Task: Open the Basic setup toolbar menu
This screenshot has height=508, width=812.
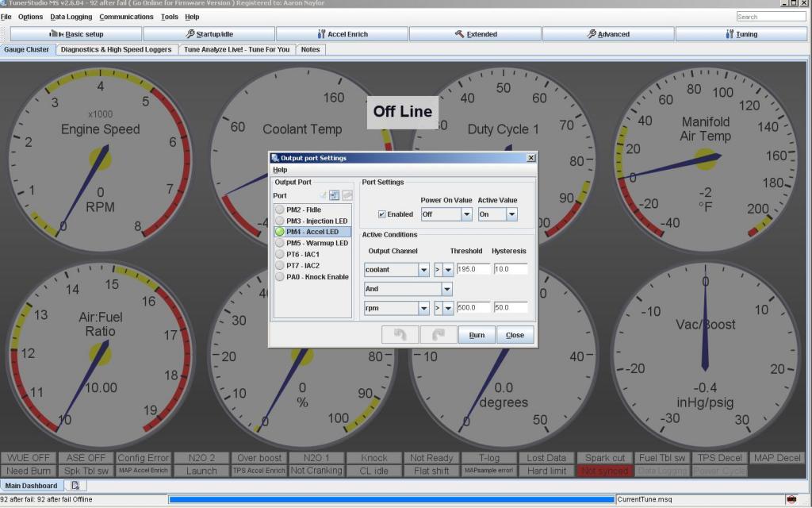Action: pos(76,34)
